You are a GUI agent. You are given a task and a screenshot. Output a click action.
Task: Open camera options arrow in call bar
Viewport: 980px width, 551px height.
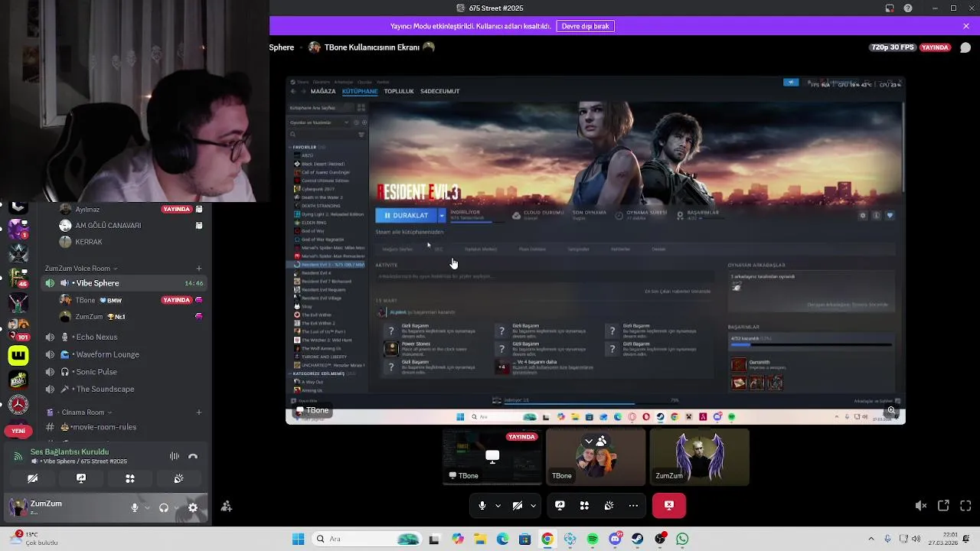click(x=533, y=505)
